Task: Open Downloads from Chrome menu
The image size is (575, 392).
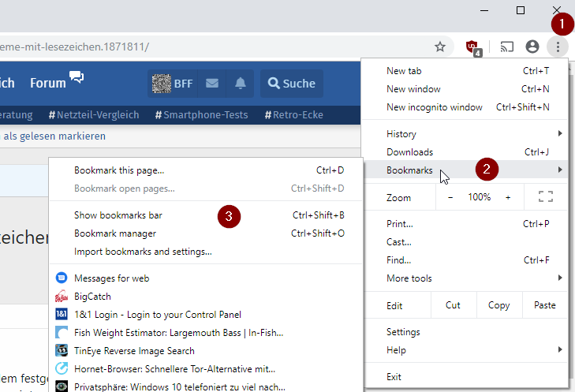Action: pos(465,151)
